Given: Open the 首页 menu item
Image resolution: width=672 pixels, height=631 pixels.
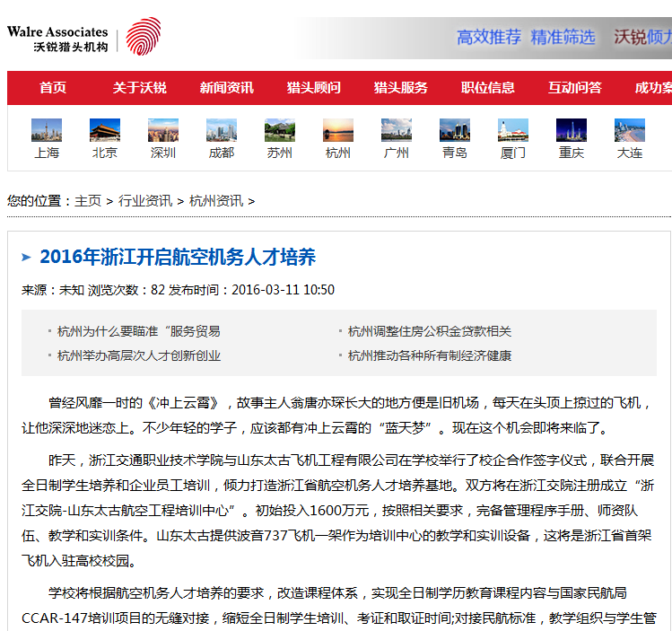Looking at the screenshot, I should (x=53, y=88).
